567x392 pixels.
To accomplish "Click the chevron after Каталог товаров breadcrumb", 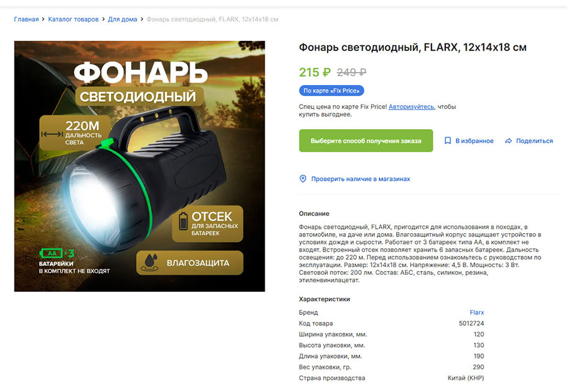I will (x=103, y=19).
